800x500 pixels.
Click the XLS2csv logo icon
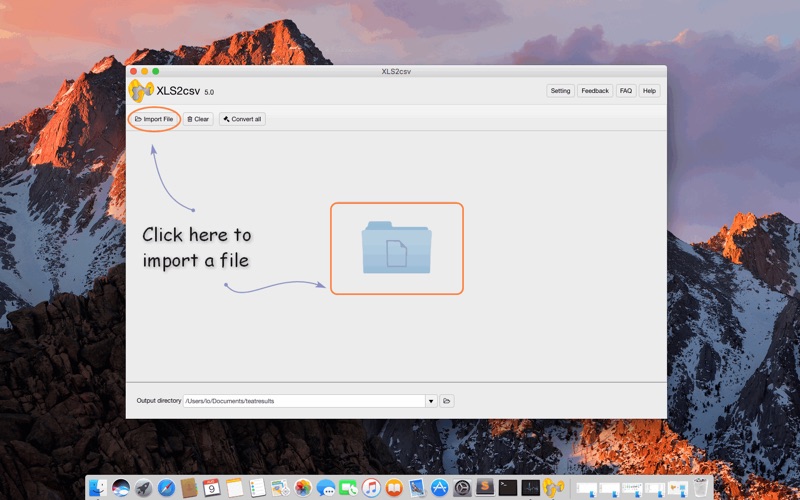click(141, 91)
